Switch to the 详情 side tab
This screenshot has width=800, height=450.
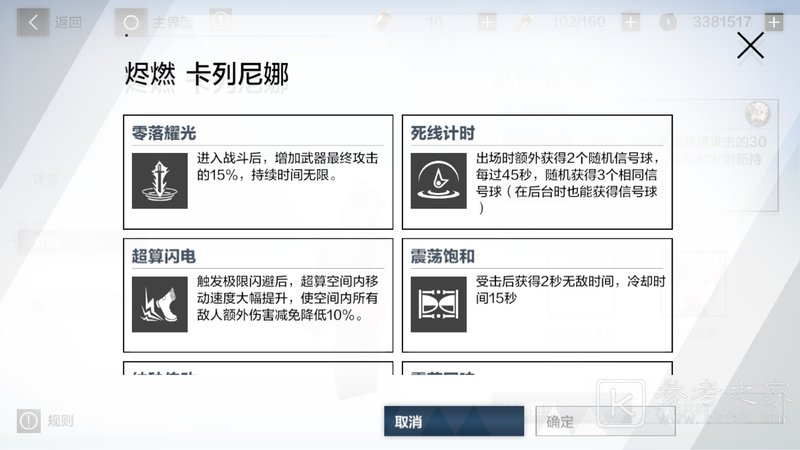(46, 180)
